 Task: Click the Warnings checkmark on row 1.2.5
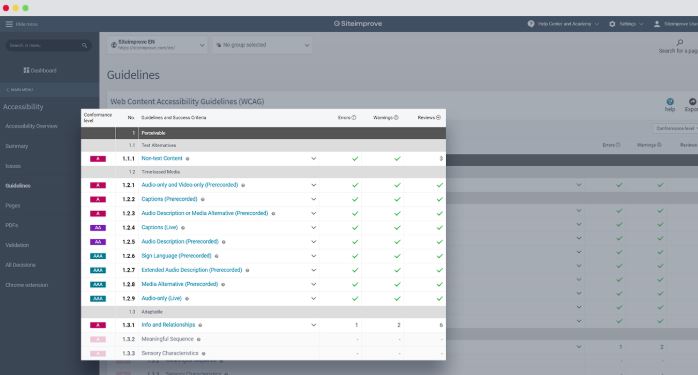click(397, 242)
